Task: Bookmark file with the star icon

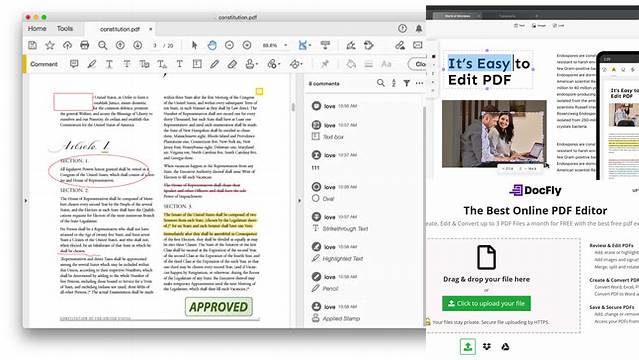Action: point(50,45)
